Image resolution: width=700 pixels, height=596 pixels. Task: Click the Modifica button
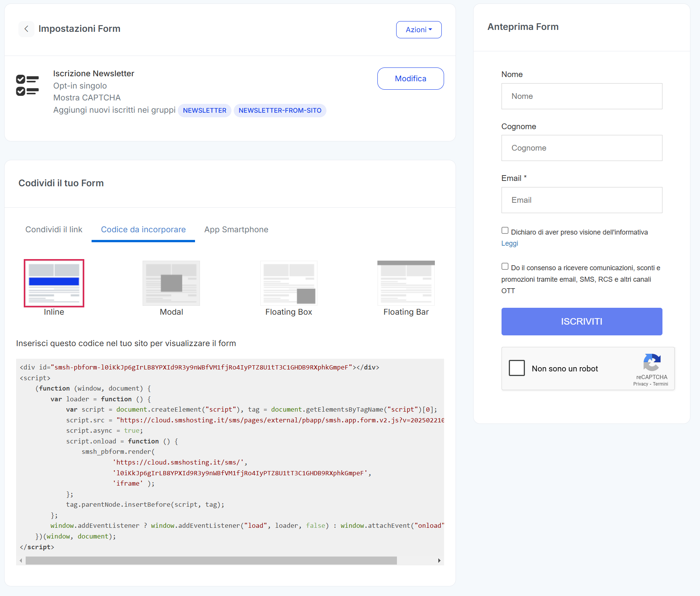pyautogui.click(x=410, y=79)
